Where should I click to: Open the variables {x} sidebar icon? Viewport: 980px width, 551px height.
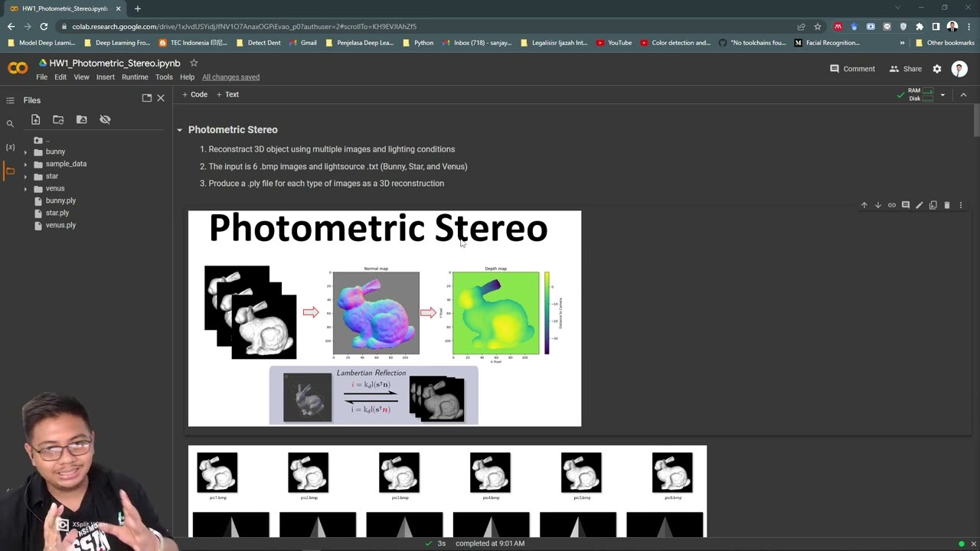[10, 147]
